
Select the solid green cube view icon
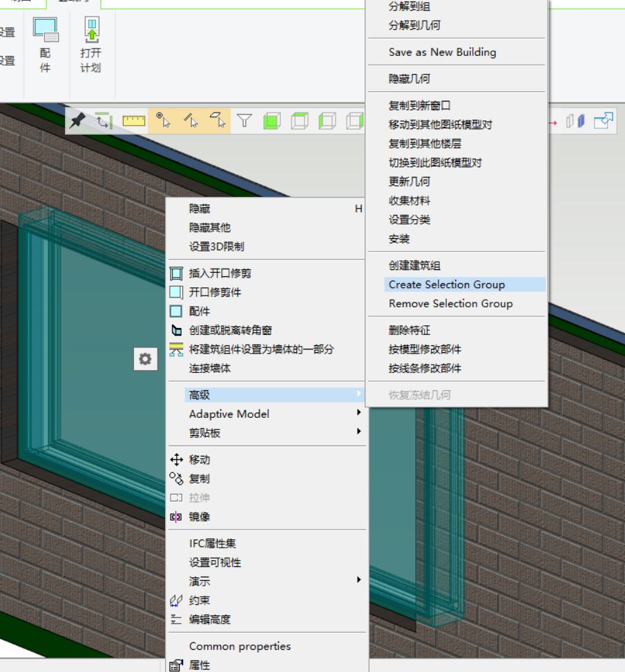(272, 121)
